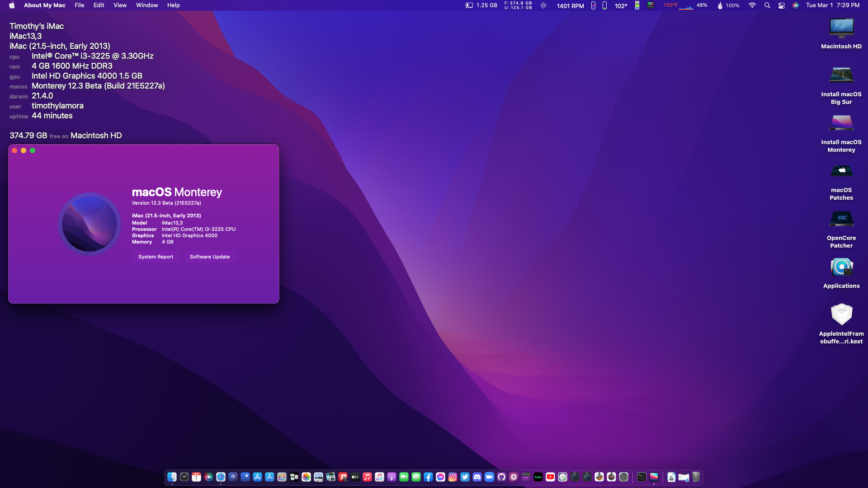Image resolution: width=868 pixels, height=488 pixels.
Task: Open GitHub Desktop in the Dock
Action: coord(502,477)
